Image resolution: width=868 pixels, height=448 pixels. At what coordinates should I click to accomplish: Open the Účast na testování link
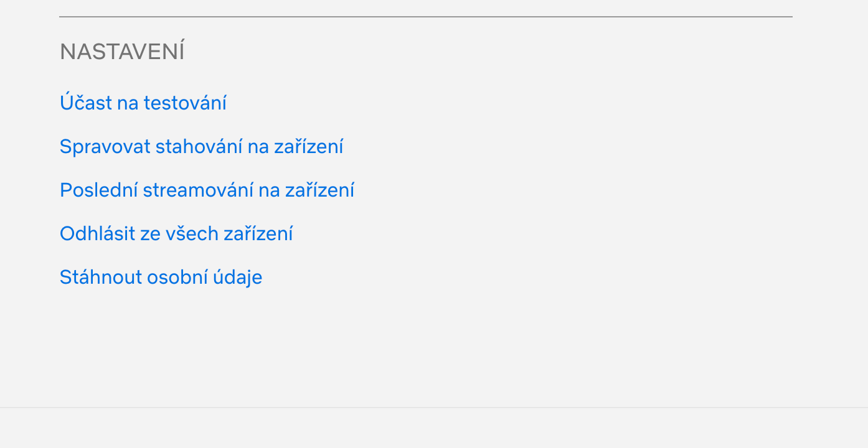pyautogui.click(x=143, y=103)
